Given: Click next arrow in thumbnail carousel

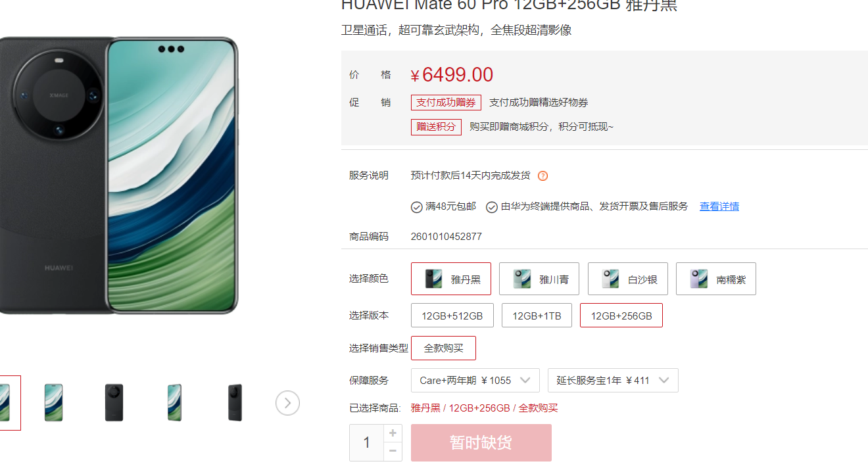Looking at the screenshot, I should (x=287, y=403).
